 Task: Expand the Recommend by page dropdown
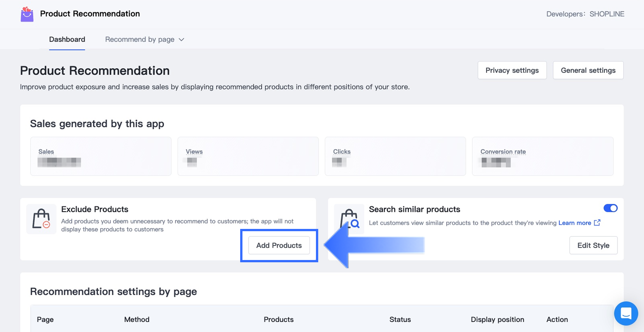click(145, 39)
